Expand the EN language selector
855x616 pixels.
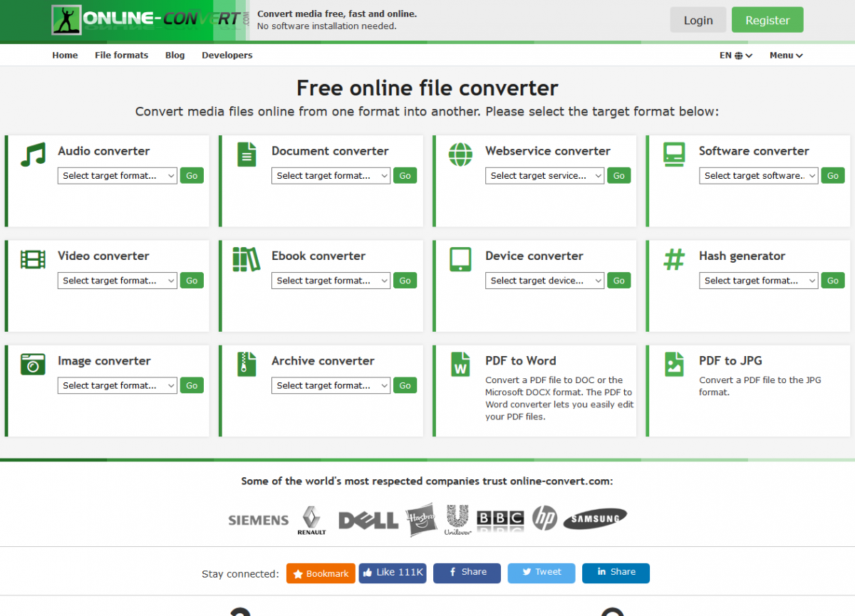(735, 56)
